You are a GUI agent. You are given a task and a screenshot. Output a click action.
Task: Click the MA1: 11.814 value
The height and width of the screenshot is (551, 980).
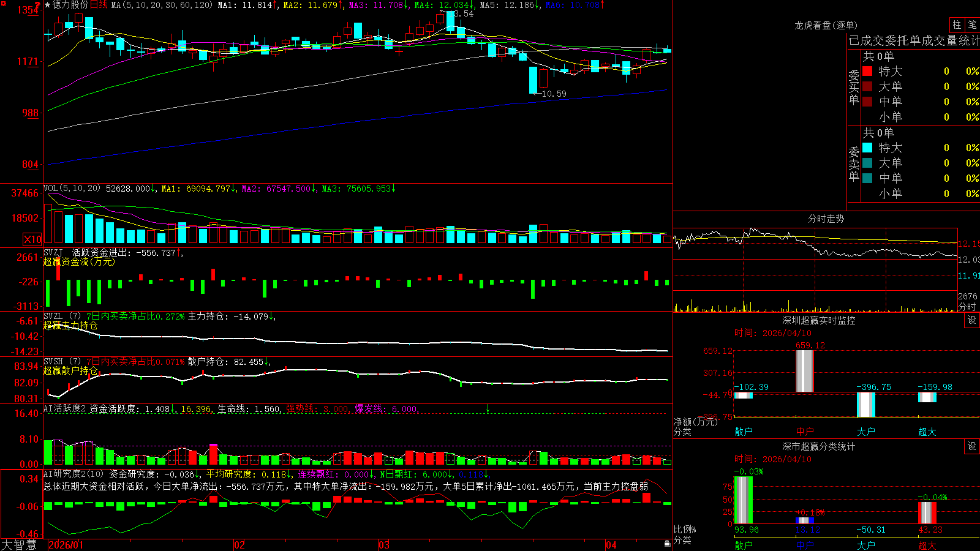[244, 5]
